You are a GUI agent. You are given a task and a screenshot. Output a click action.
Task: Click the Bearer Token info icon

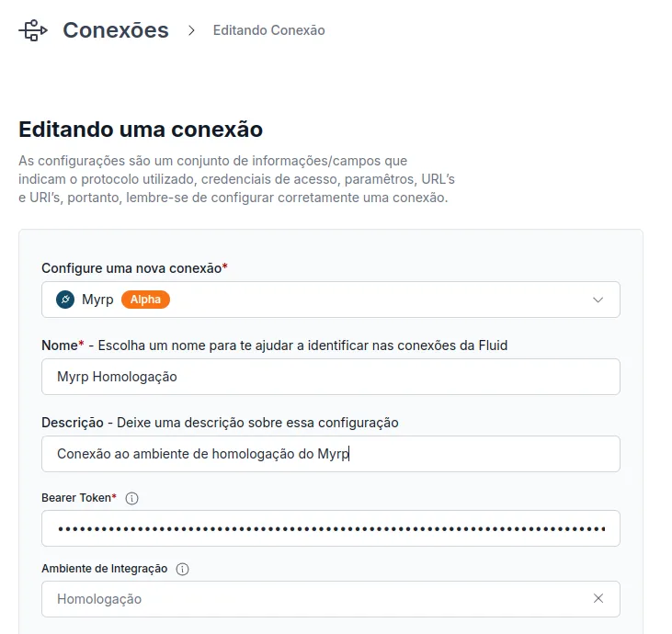(x=131, y=498)
